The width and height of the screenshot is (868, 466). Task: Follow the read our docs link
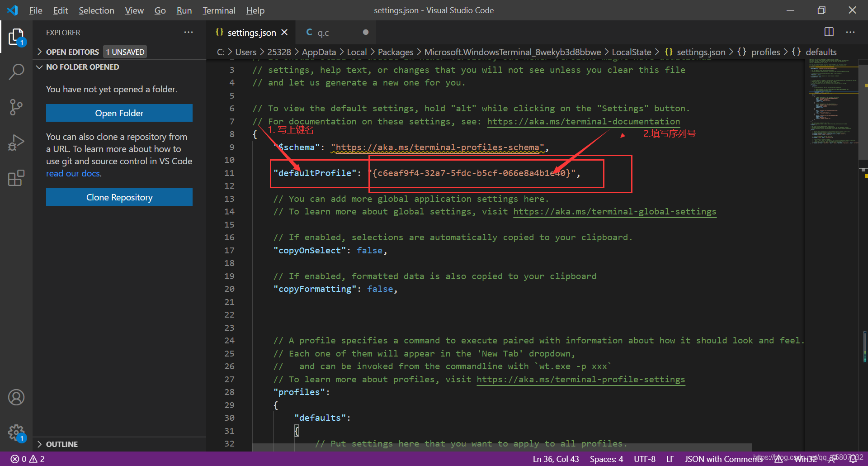pos(73,173)
